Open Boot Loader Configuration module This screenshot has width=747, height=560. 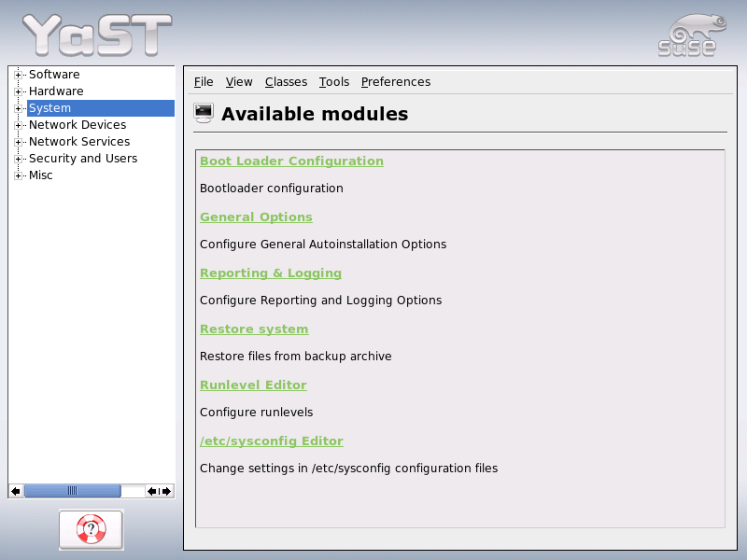pos(291,161)
